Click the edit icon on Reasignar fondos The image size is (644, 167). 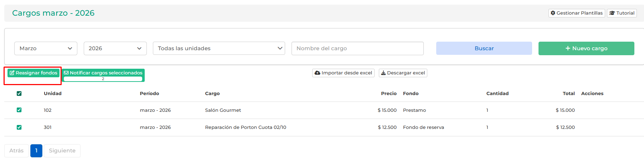point(12,73)
